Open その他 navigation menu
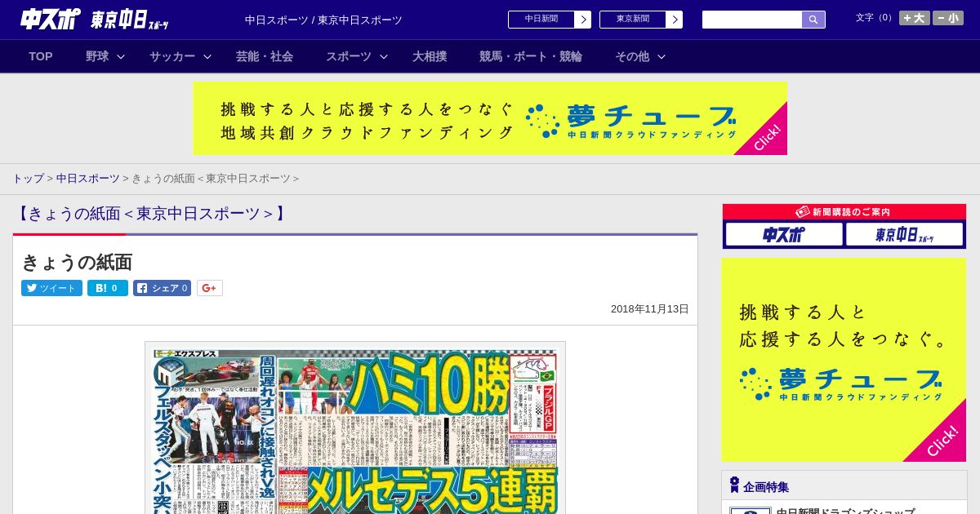 [632, 56]
